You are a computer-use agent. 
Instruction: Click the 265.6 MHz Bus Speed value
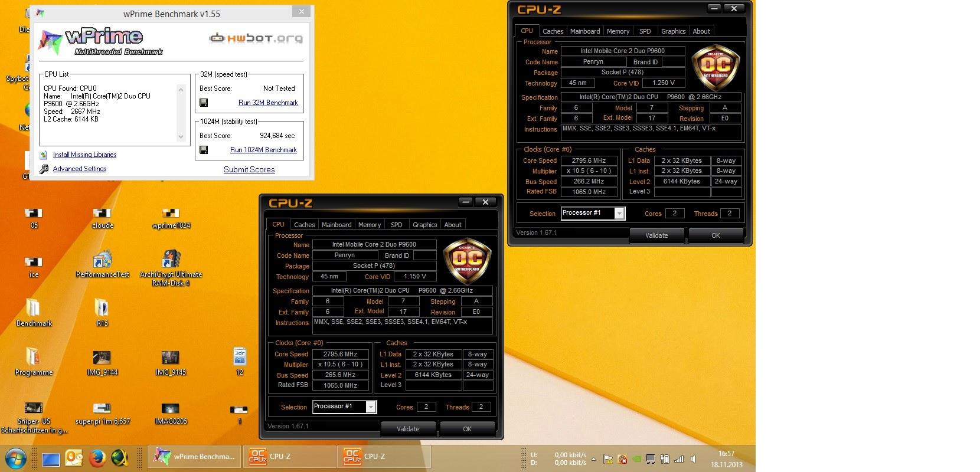340,375
